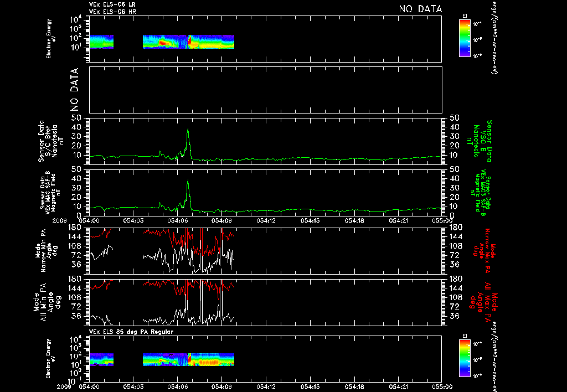The image size is (567, 392).
Task: Click the green 'Sensor Data VSO B Nanotesla' label
Action: coord(480,141)
